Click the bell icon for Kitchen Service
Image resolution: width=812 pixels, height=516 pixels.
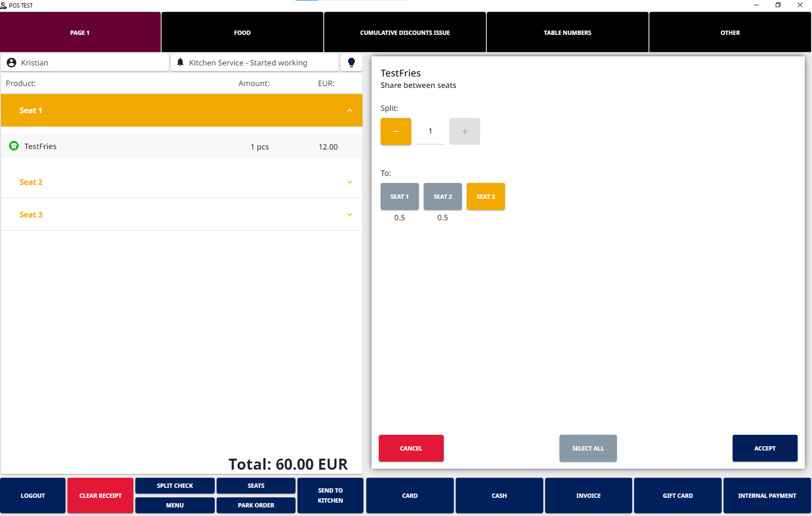click(x=180, y=63)
